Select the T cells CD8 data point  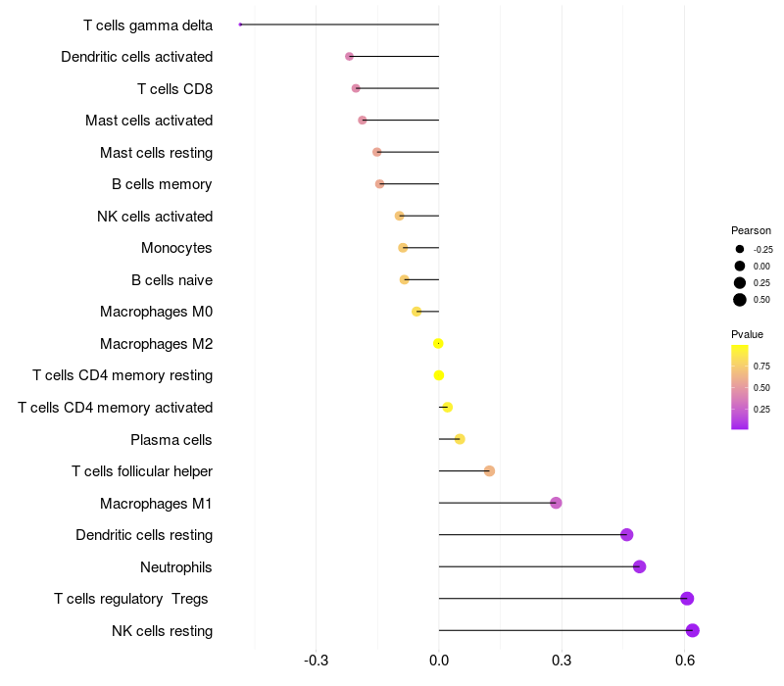coord(356,88)
